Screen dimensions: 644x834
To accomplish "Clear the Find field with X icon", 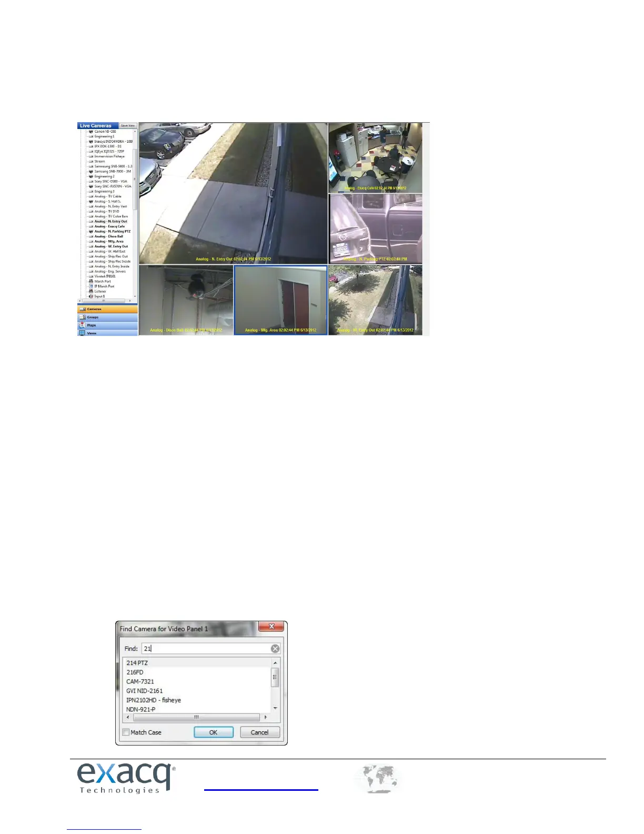I will pos(275,649).
